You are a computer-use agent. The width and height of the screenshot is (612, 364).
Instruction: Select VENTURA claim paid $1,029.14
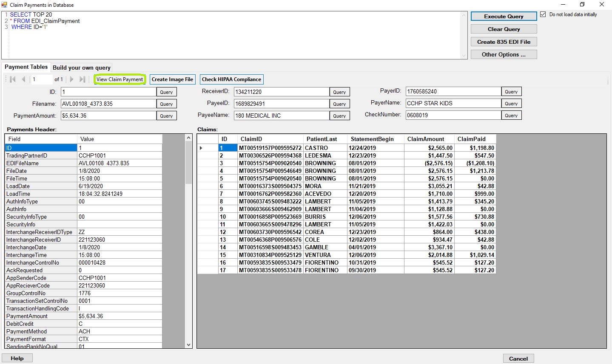[475, 255]
